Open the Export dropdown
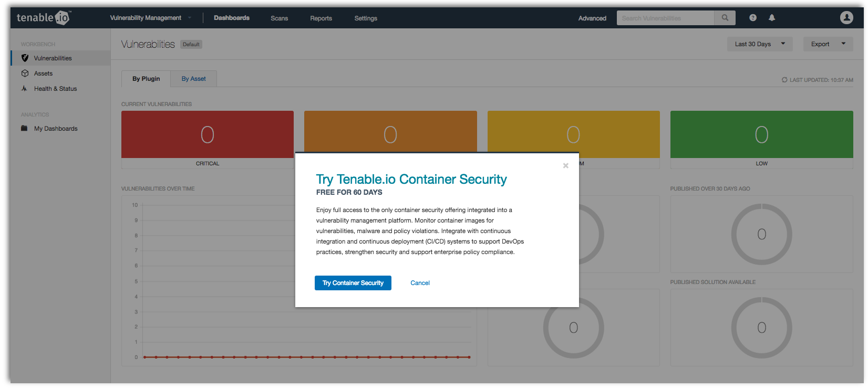 pos(828,44)
